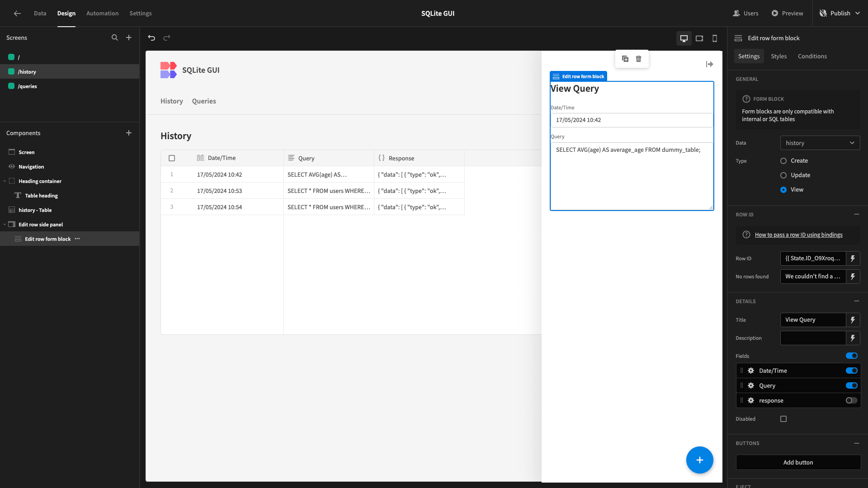
Task: Undo the last change
Action: click(151, 38)
